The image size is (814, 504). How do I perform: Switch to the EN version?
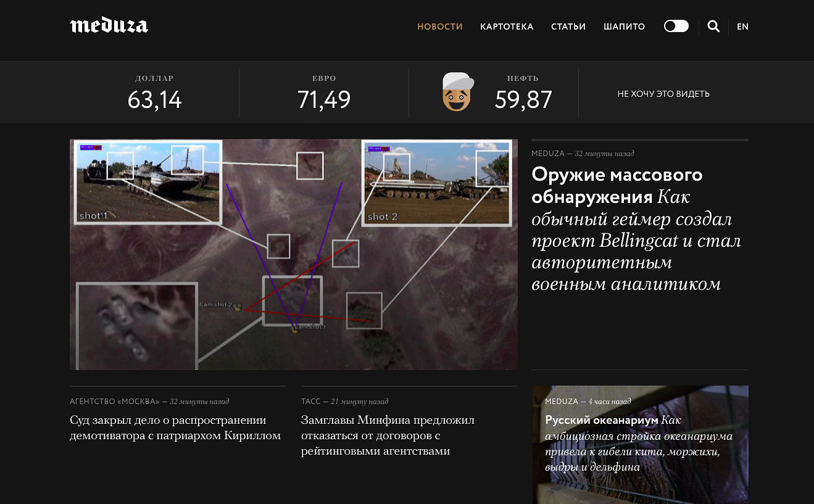click(742, 27)
